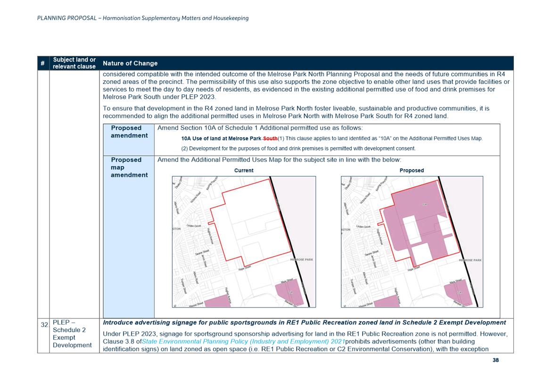
Task: Open the State Environmental Planning Policy 2021 link
Action: click(x=243, y=342)
